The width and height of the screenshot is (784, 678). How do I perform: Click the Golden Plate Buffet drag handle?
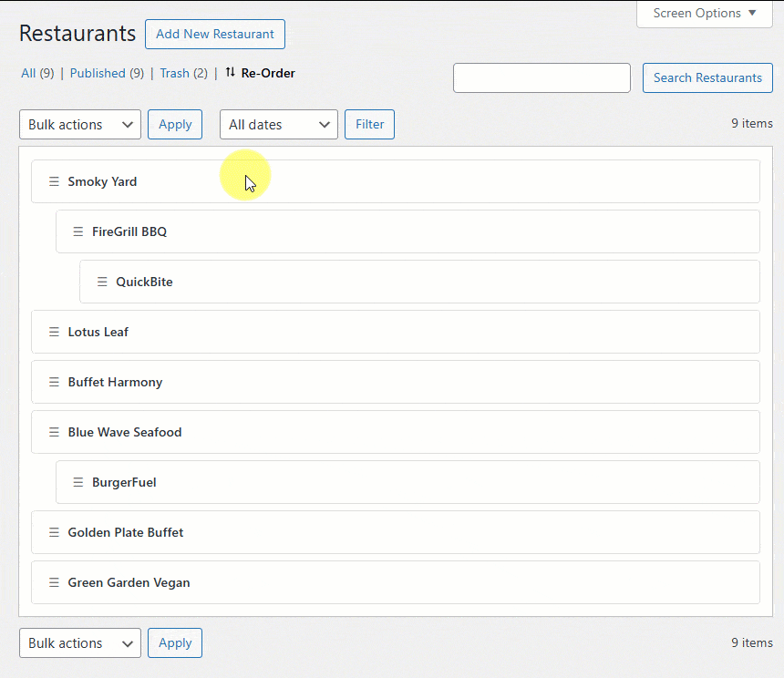point(54,532)
